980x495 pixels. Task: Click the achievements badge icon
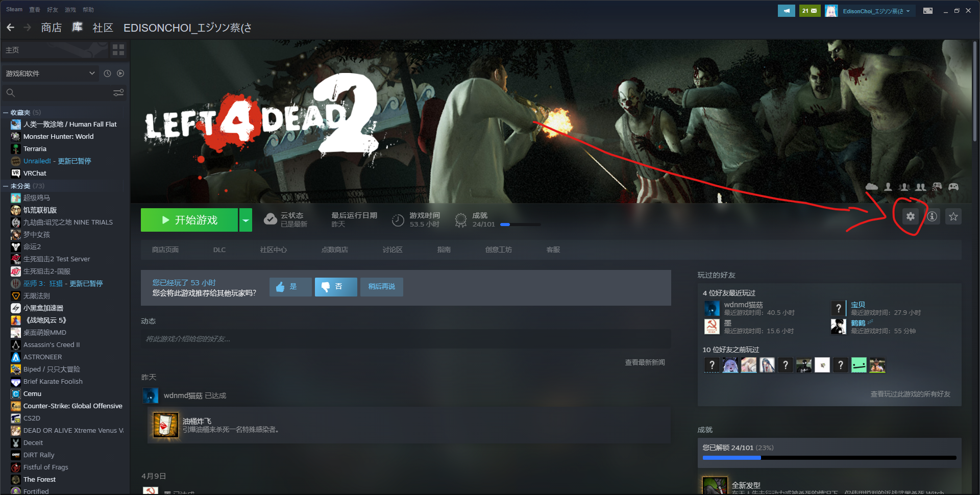pyautogui.click(x=461, y=220)
